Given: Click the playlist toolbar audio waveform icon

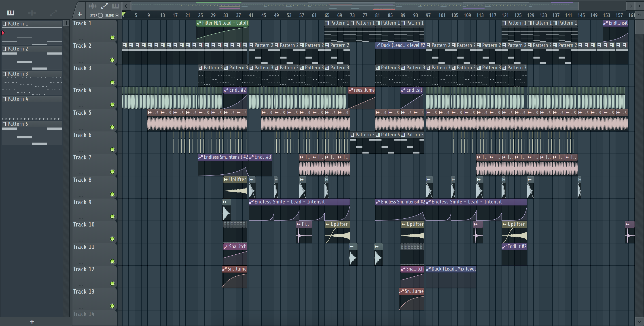Looking at the screenshot, I should [93, 6].
